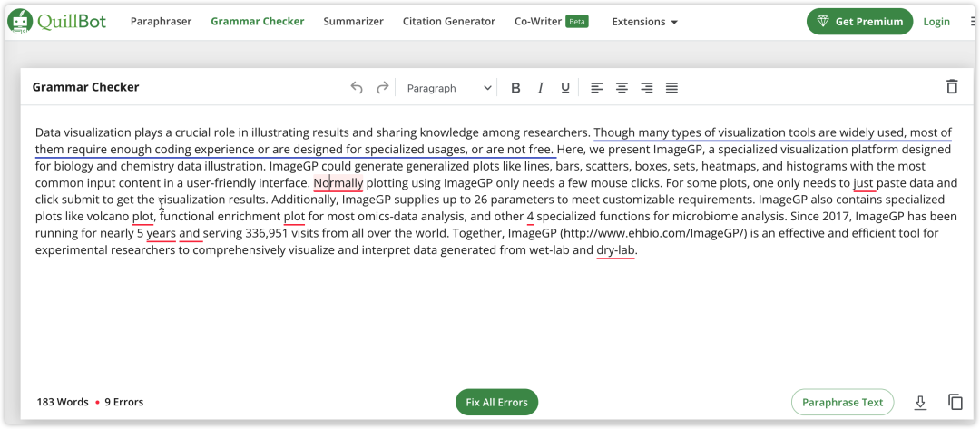Click Fix All Errors

click(497, 402)
